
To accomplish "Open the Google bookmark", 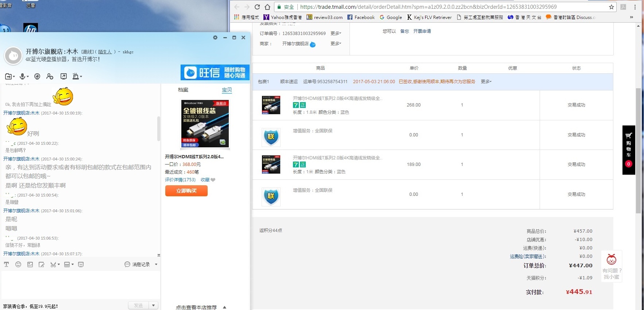I will coord(391,17).
